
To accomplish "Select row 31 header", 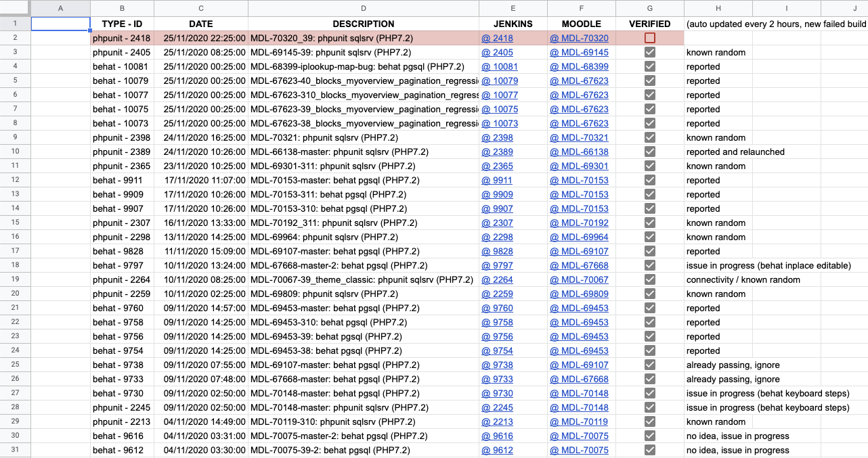I will [x=15, y=450].
